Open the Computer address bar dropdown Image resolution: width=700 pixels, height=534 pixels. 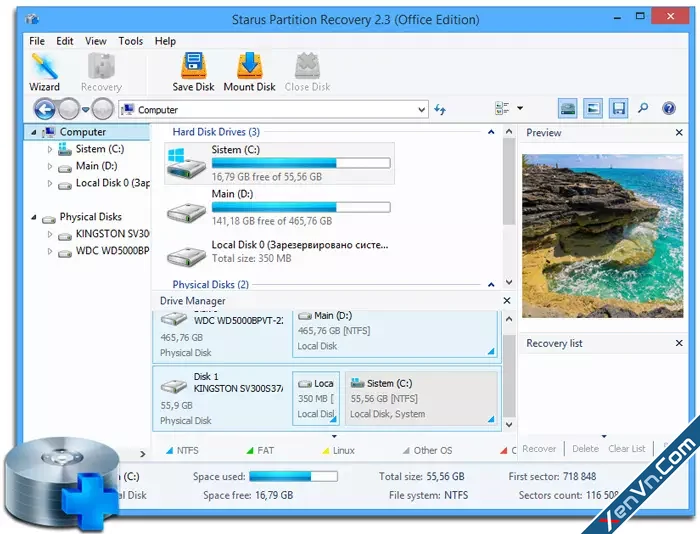(x=421, y=109)
